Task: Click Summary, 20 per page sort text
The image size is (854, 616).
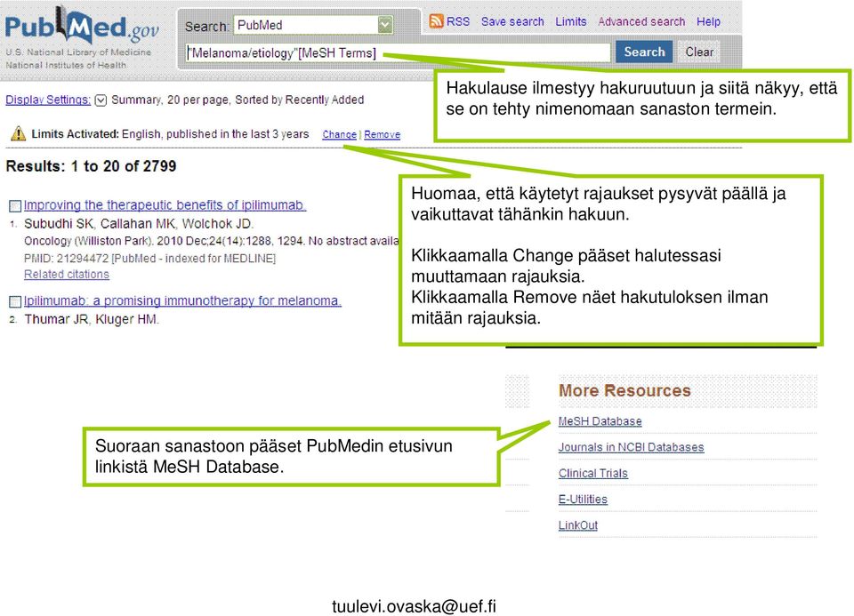Action: point(238,100)
